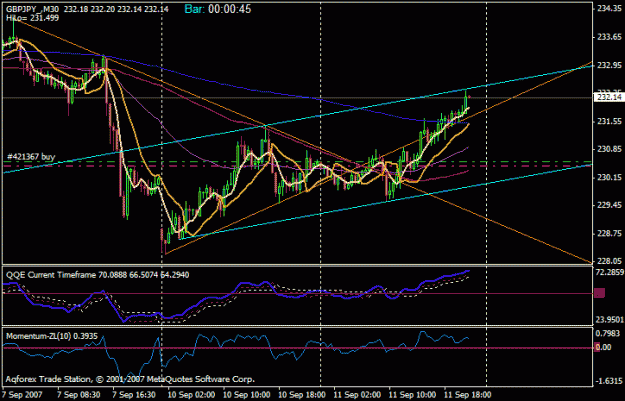Click the QQE level 50 marker box
The height and width of the screenshot is (401, 625).
[599, 293]
